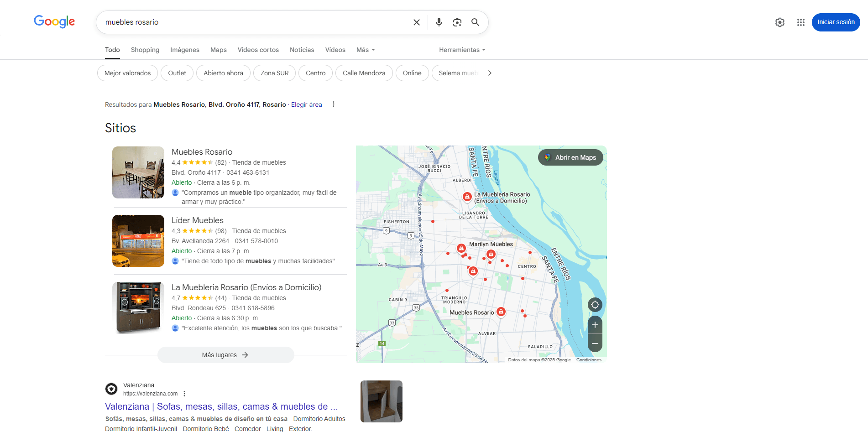Image resolution: width=868 pixels, height=432 pixels.
Task: Open Lider Muebles storefront photo
Action: pos(138,241)
